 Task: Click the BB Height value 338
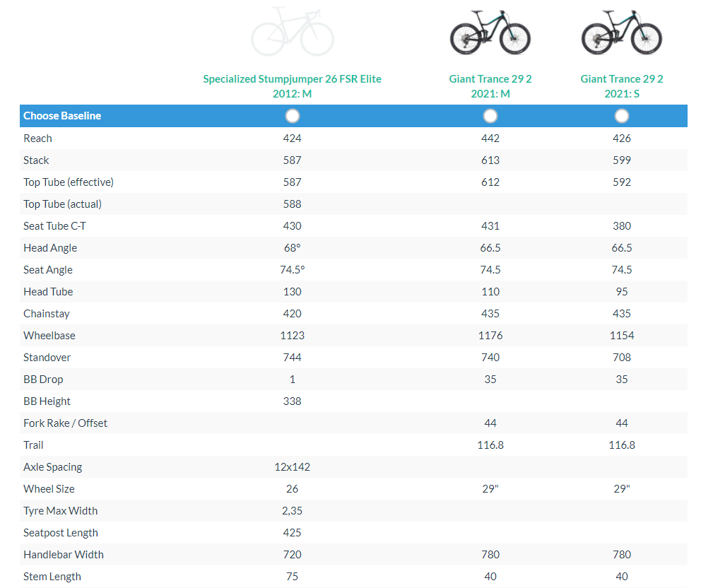[x=293, y=401]
